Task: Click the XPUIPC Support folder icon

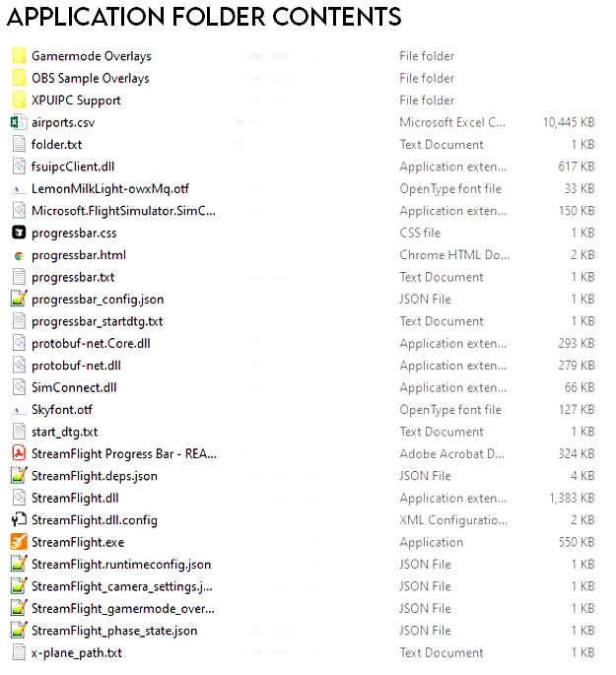Action: click(x=19, y=100)
